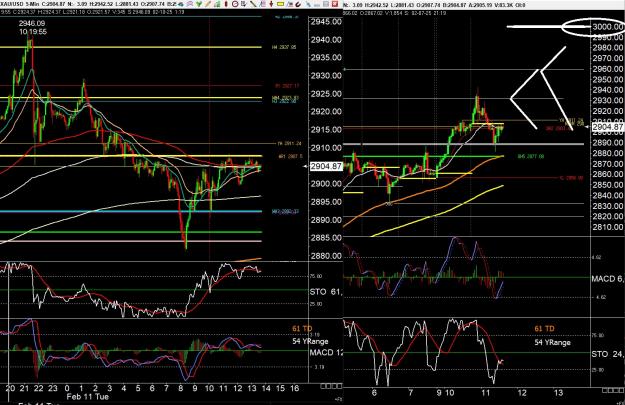Click the 2946.09 high price annotation

pyautogui.click(x=32, y=24)
